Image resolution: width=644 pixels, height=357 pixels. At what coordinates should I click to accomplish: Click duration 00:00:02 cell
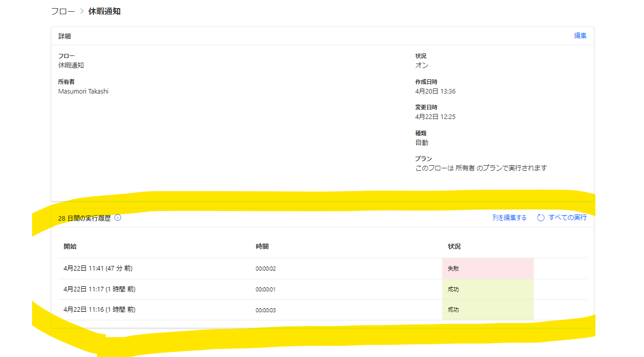tap(266, 269)
